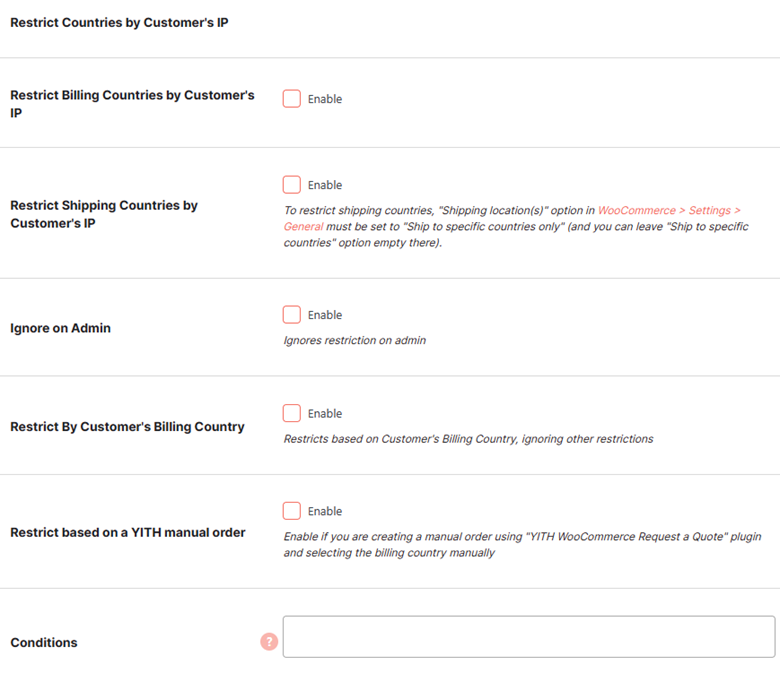Click the Restrict based on a YITH manual order title
780x673 pixels.
pos(128,533)
